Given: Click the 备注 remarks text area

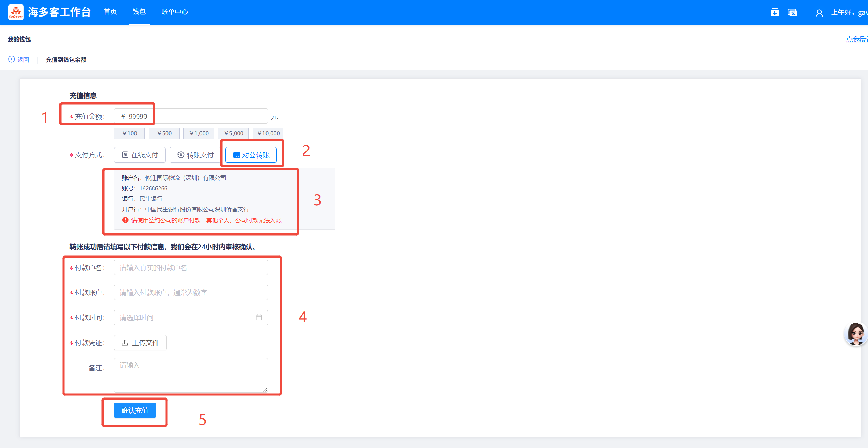Looking at the screenshot, I should pos(191,375).
